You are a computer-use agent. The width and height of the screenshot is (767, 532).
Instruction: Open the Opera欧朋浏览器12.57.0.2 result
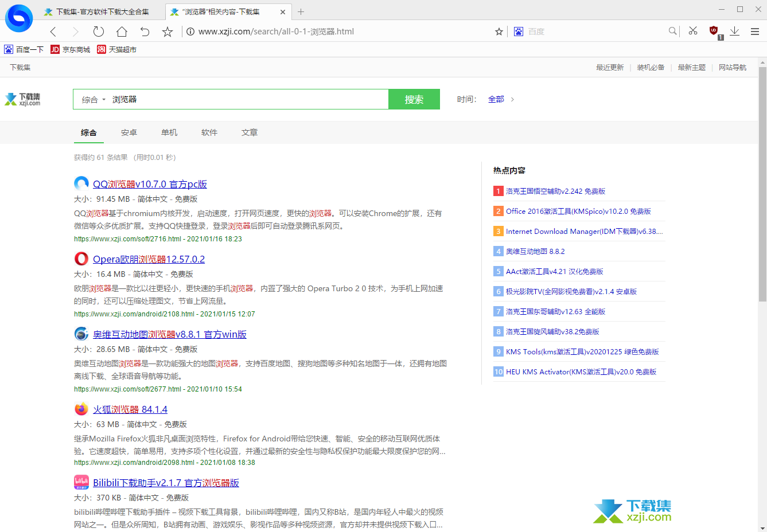(x=149, y=259)
